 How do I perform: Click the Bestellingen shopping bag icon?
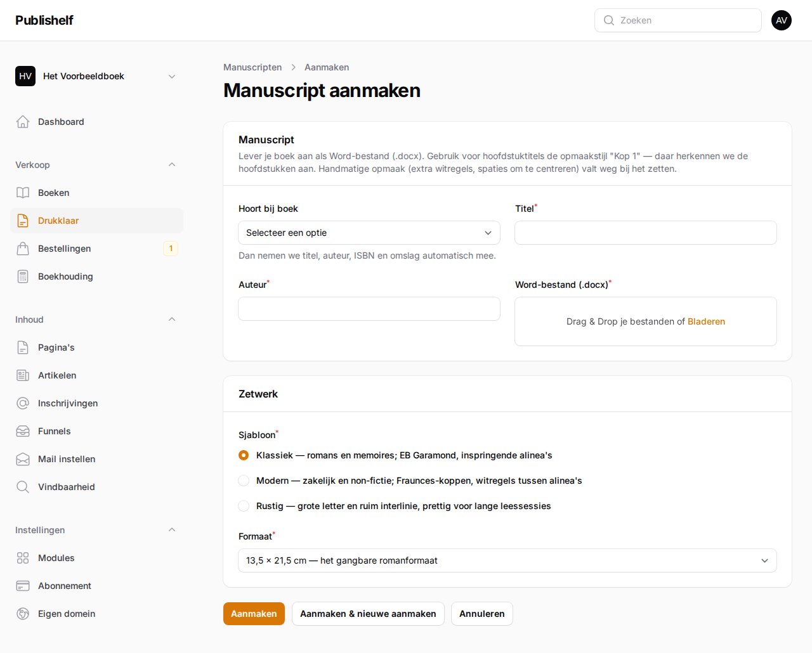(x=23, y=249)
